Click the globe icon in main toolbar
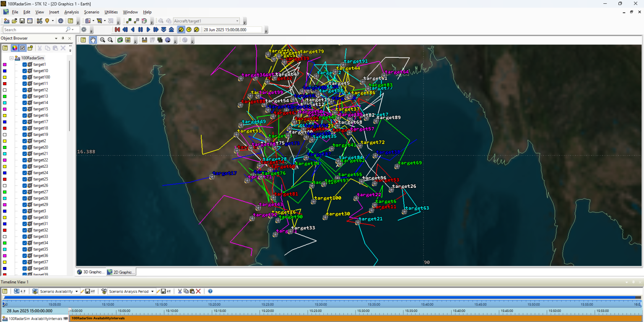This screenshot has width=644, height=322. point(61,21)
